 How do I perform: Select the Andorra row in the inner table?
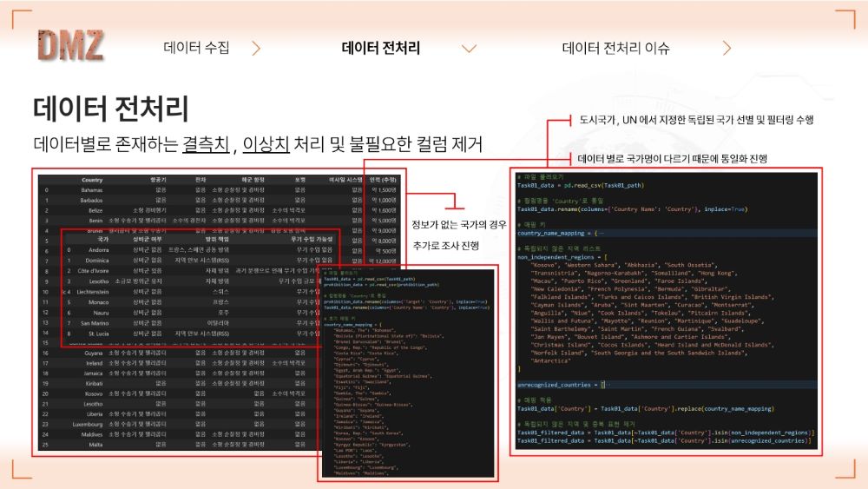200,250
